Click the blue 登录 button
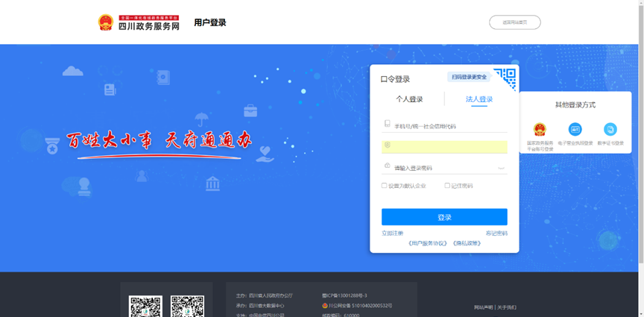Screen dimensions: 644x317 click(x=444, y=217)
